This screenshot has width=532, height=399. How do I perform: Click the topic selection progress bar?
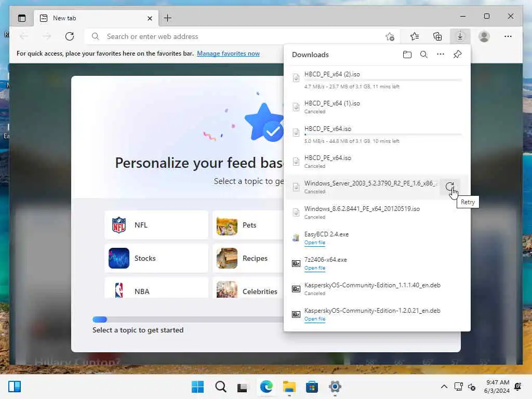click(188, 320)
